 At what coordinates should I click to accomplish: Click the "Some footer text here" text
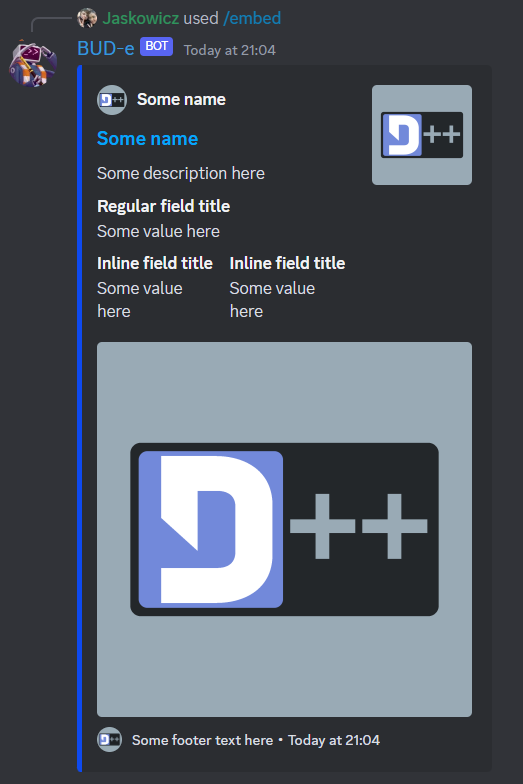click(x=202, y=740)
